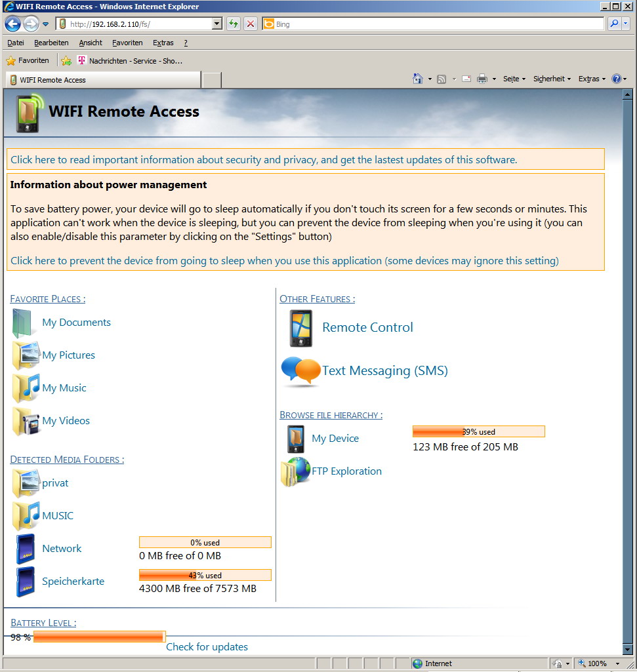The width and height of the screenshot is (637, 672).
Task: Click the browser Forward arrow button
Action: (x=31, y=24)
